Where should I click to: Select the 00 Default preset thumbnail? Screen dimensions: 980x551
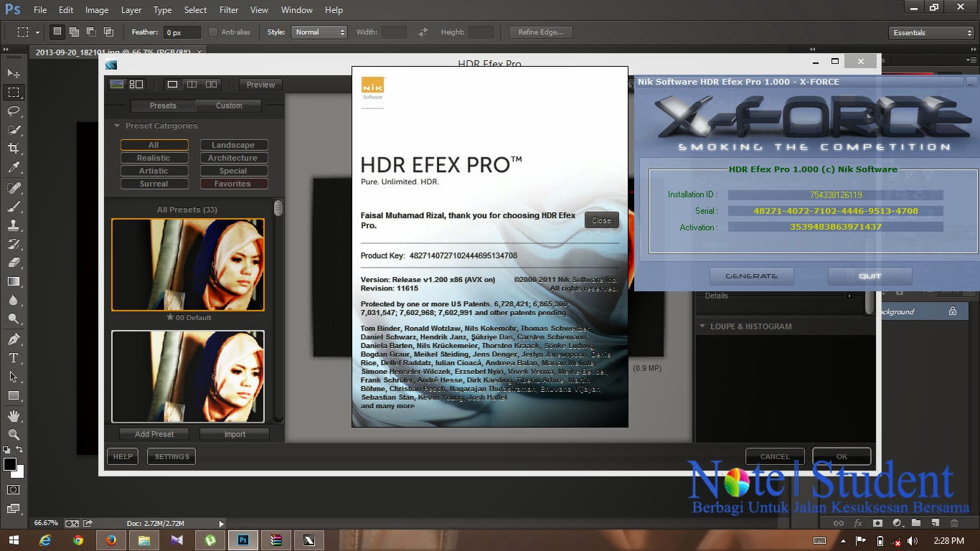(x=188, y=264)
